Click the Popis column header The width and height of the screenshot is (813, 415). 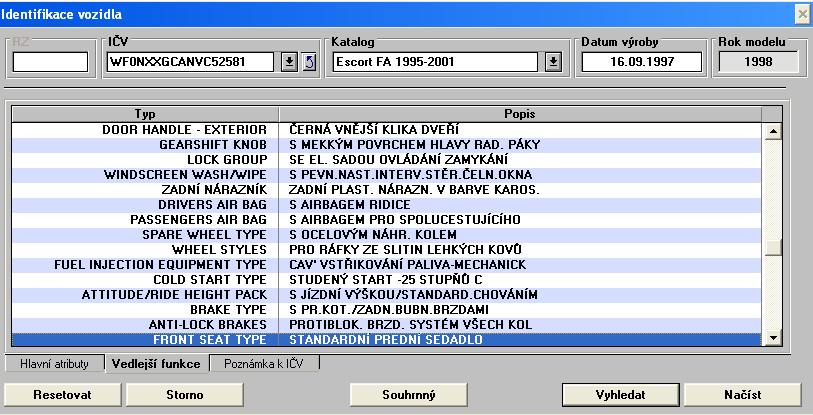point(519,113)
